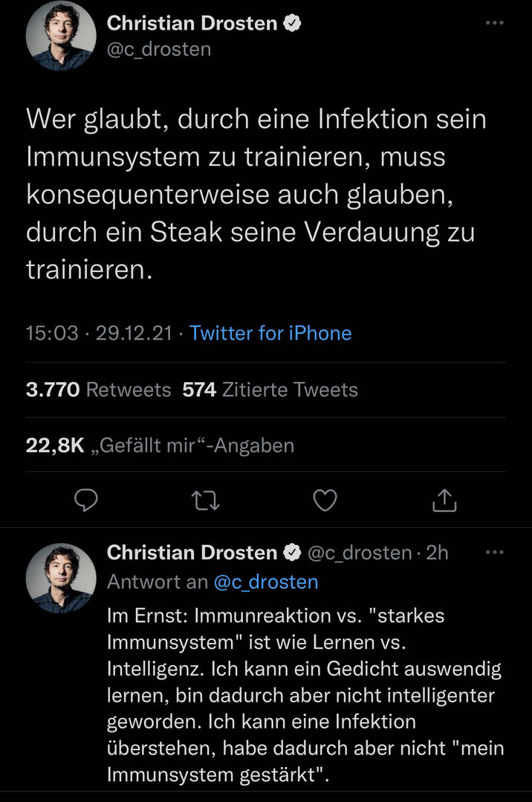532x802 pixels.
Task: Share the tweet via share icon
Action: [444, 502]
